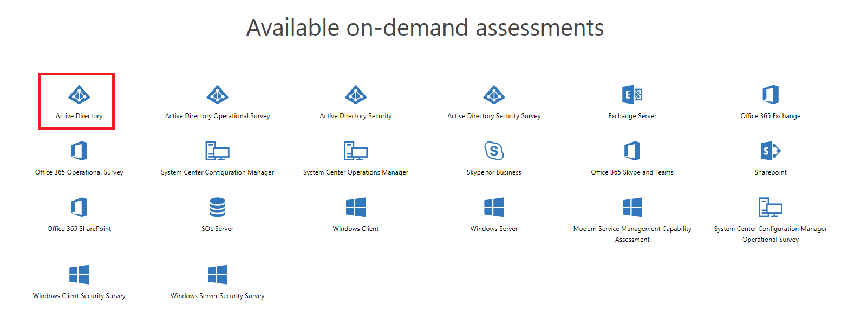Open Windows Server Security Survey icon

coord(218,274)
